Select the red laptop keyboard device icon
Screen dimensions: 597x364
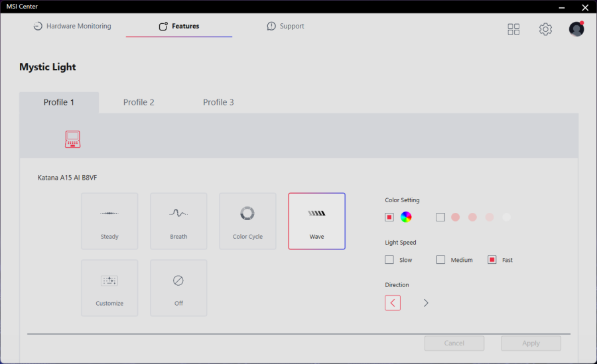pyautogui.click(x=72, y=139)
